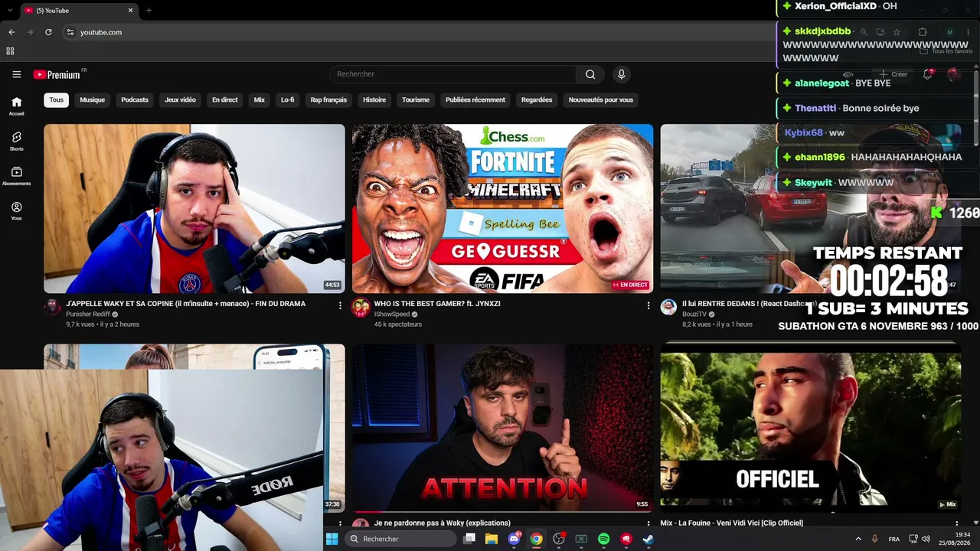The width and height of the screenshot is (980, 551).
Task: Select the Tous filter chip
Action: pos(57,99)
